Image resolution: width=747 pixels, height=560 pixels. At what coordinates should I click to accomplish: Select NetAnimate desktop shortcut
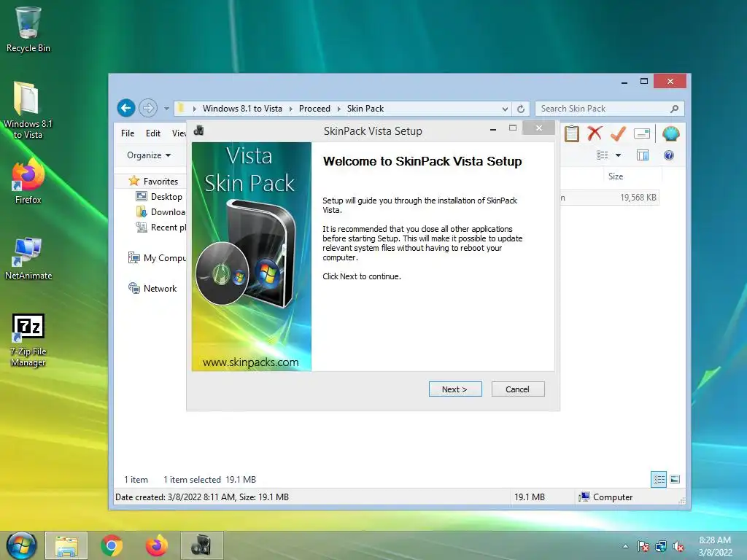click(x=28, y=259)
